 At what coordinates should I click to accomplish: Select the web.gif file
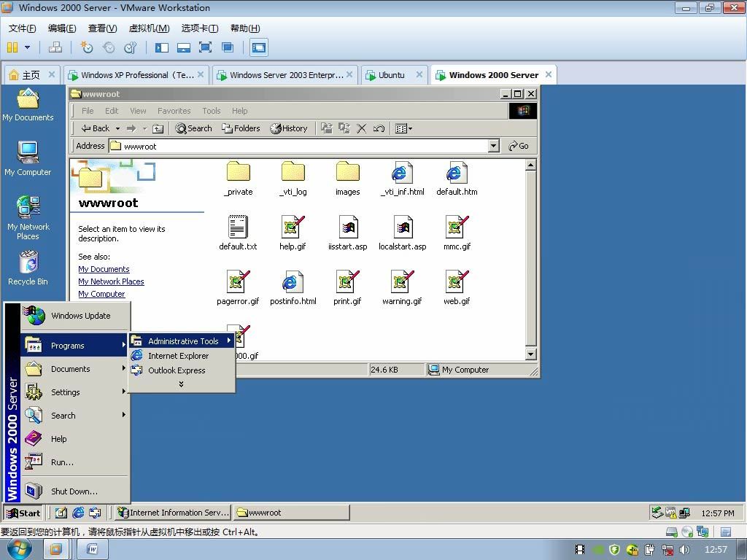457,287
